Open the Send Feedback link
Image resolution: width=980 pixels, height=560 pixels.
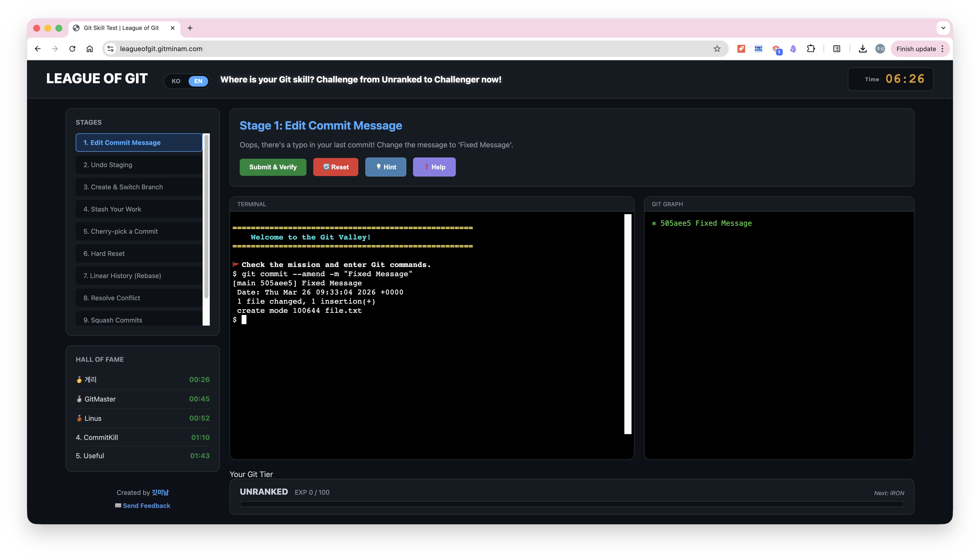point(146,505)
